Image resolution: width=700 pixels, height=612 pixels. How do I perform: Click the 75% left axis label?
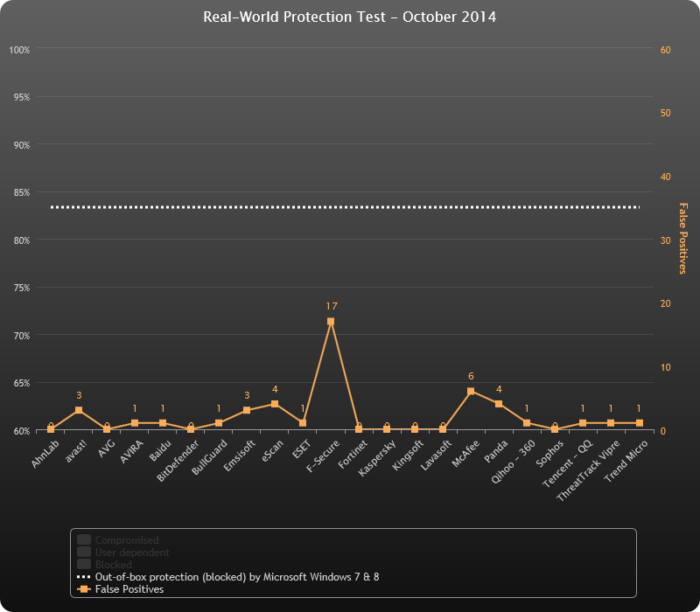pos(21,288)
